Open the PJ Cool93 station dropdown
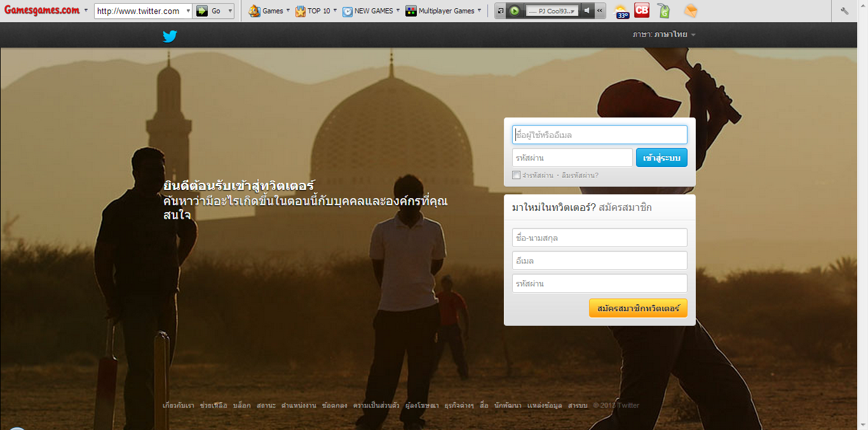The image size is (868, 430). coord(552,11)
